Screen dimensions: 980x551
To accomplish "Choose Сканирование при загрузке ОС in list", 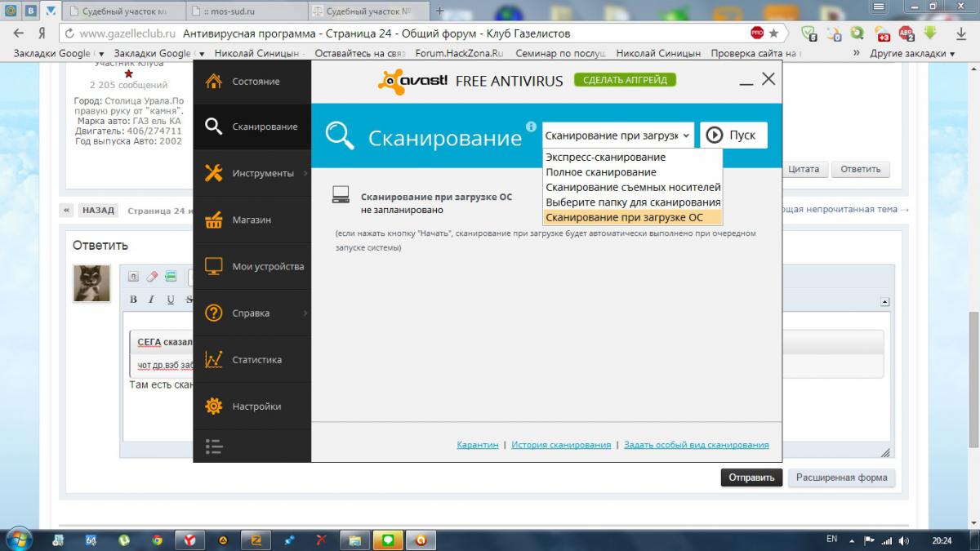I will click(x=632, y=217).
